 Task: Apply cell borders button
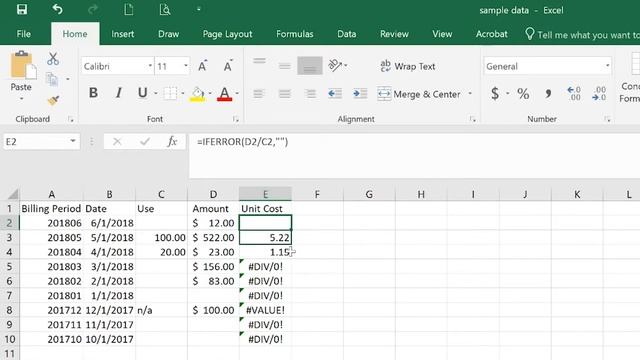click(170, 93)
